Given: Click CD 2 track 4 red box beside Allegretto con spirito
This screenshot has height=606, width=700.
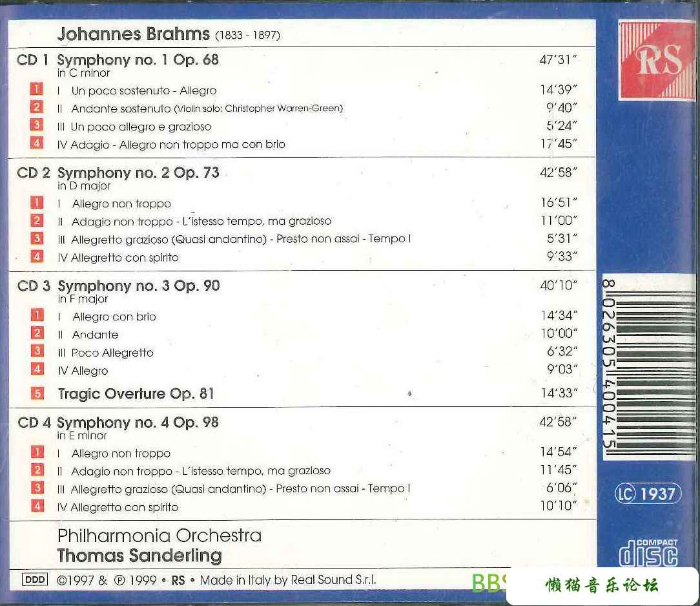Looking at the screenshot, I should 37,256.
